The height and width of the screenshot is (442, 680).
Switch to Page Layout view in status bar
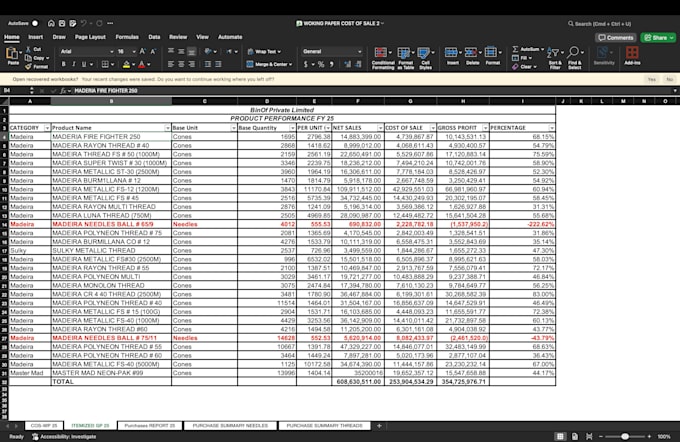pyautogui.click(x=575, y=436)
